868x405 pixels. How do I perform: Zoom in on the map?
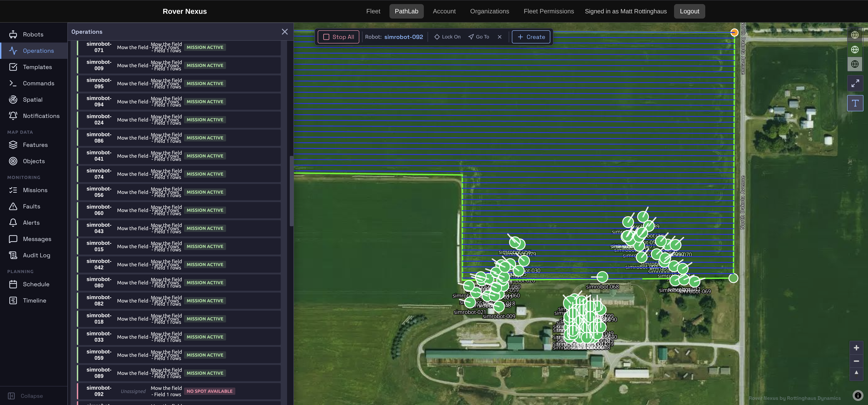(x=856, y=348)
